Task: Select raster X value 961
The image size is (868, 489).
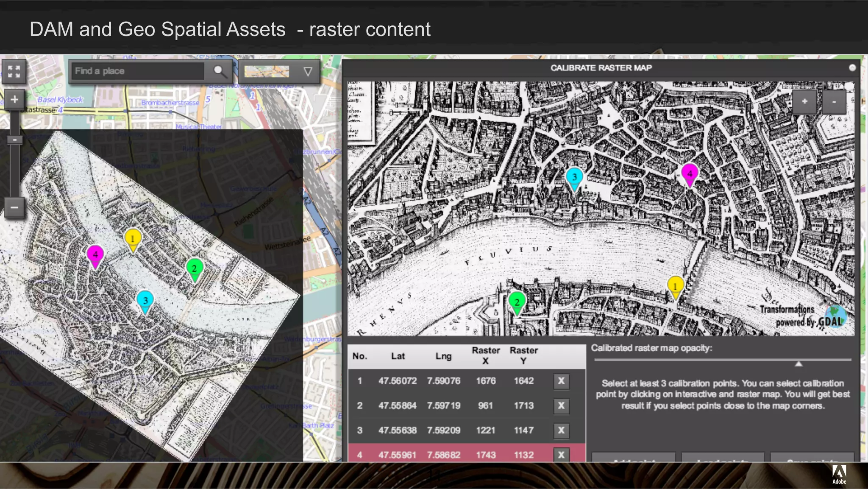Action: 486,405
